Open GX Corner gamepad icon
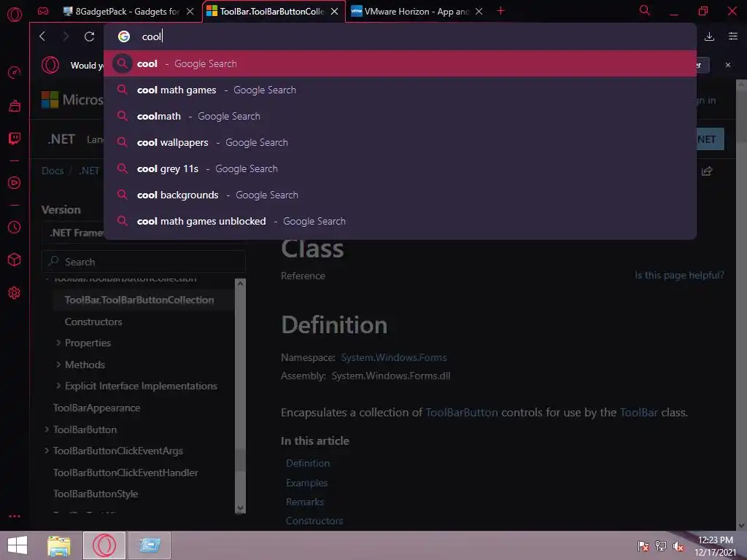This screenshot has width=747, height=560. (x=43, y=11)
